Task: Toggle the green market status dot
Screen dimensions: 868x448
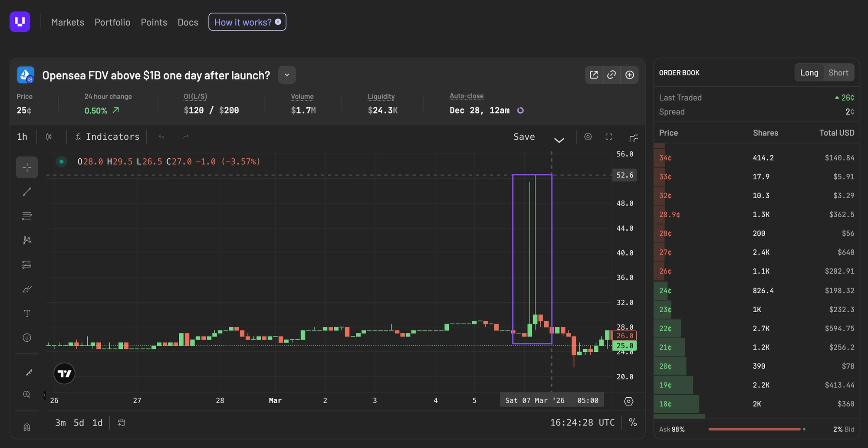Action: pos(62,162)
